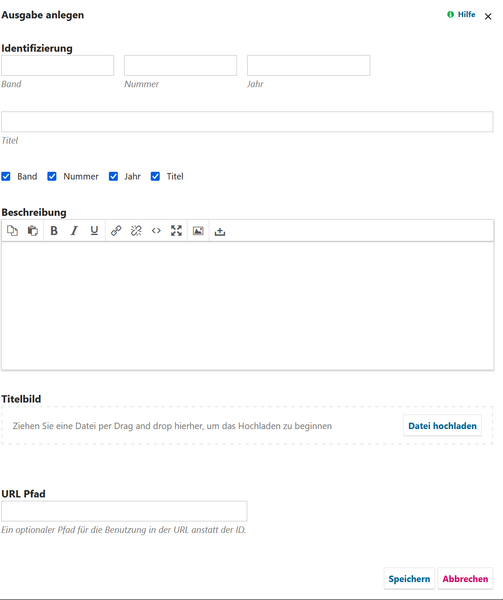Uncheck the Band checkbox

point(6,176)
